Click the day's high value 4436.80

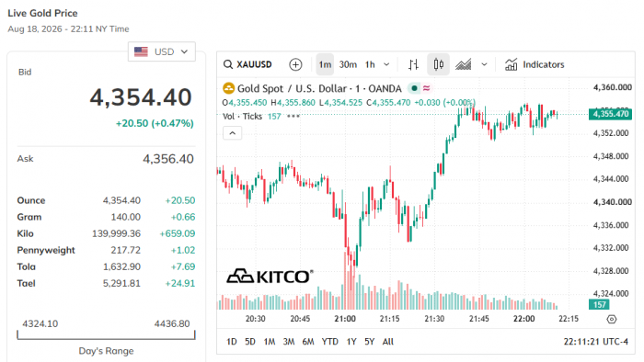[172, 324]
